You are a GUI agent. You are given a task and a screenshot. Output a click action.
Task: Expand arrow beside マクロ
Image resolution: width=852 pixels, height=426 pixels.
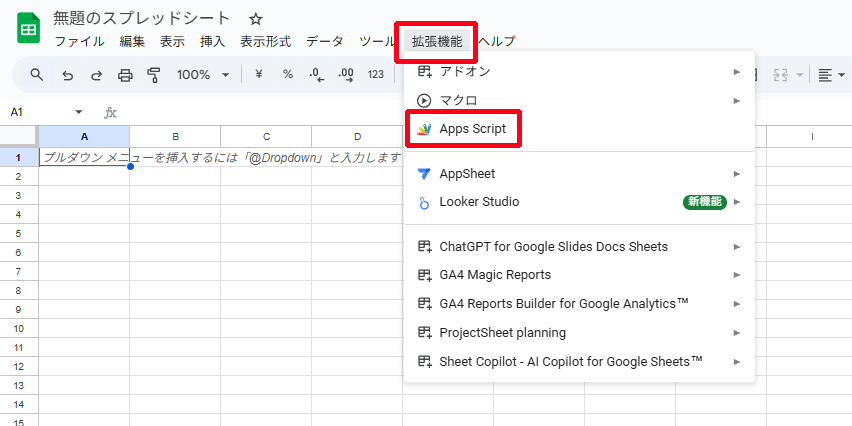[737, 101]
